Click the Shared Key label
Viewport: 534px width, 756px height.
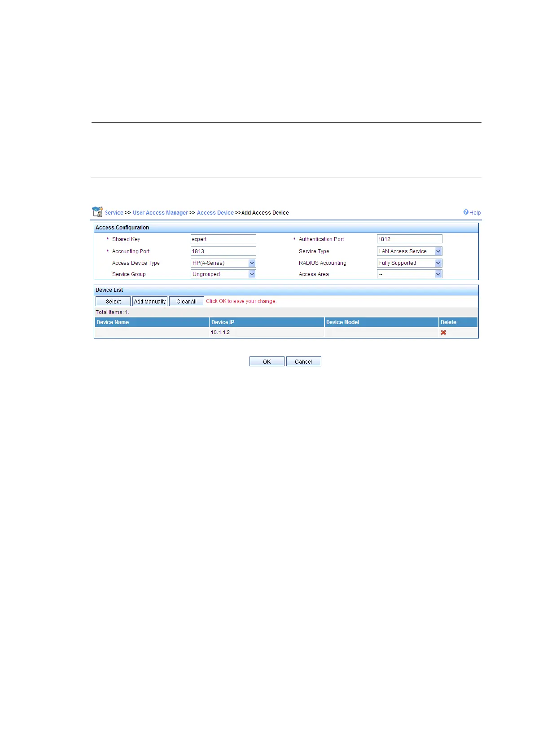[x=126, y=239]
